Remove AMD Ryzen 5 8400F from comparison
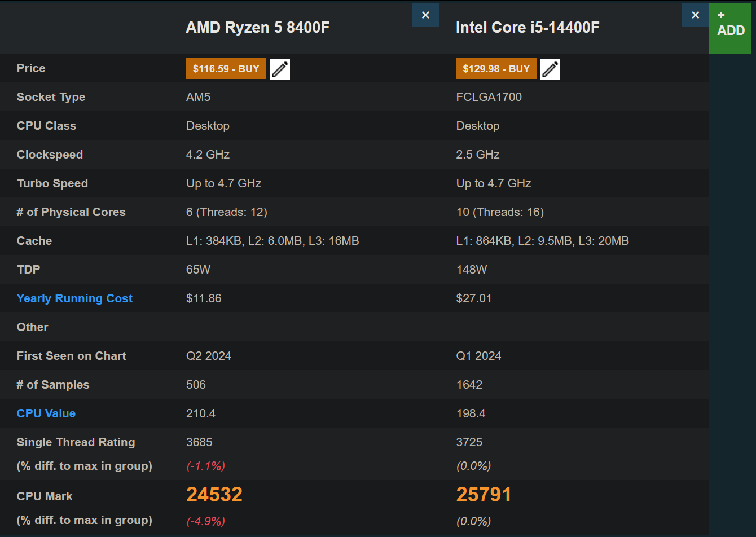 coord(425,15)
